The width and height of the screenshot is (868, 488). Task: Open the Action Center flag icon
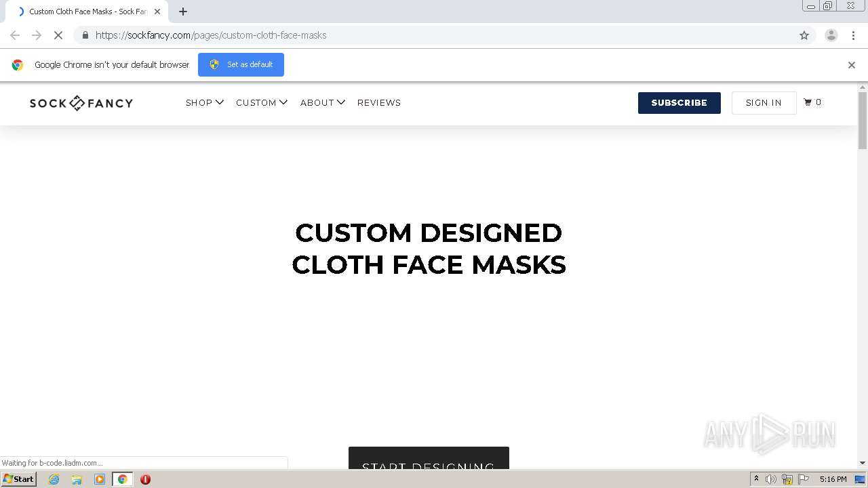pos(804,479)
